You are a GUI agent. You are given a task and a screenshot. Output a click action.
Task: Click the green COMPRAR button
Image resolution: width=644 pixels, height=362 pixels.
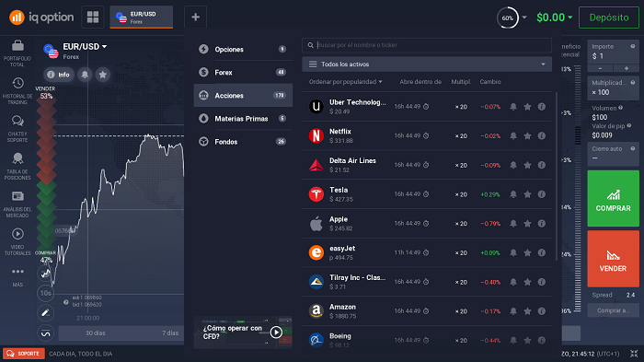pos(614,198)
